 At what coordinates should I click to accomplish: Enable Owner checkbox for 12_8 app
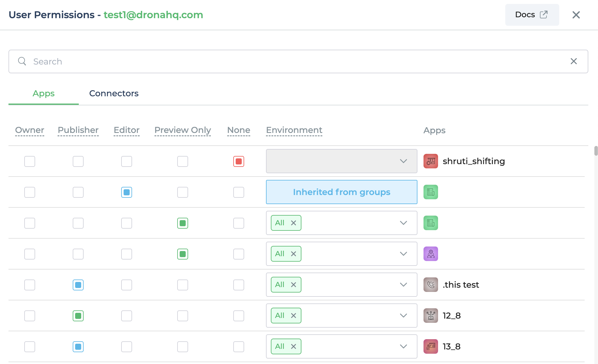(30, 315)
